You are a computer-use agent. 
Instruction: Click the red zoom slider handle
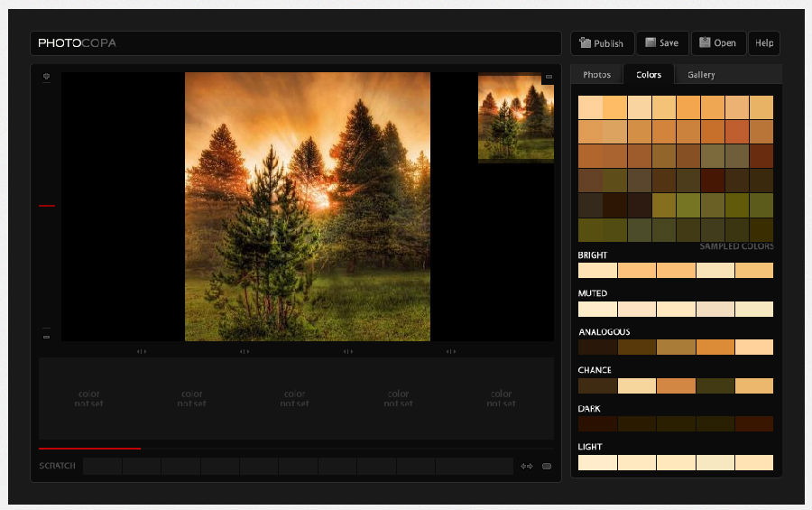[x=47, y=206]
